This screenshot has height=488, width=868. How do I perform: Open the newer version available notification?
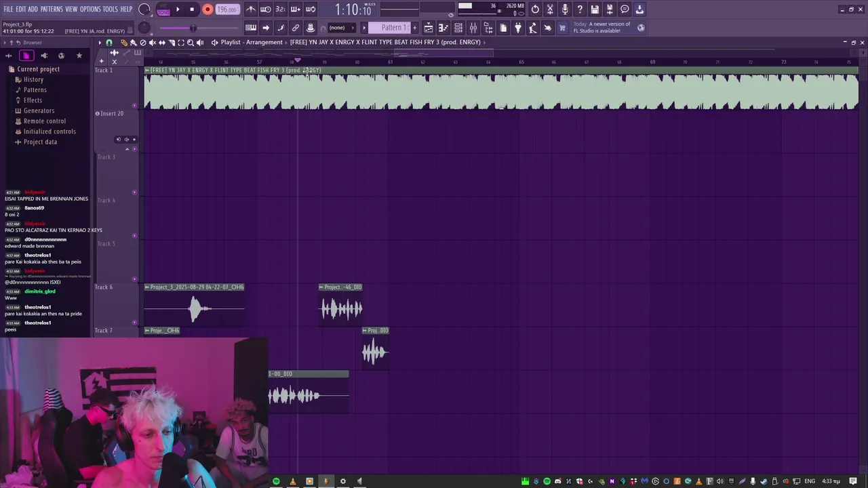609,28
